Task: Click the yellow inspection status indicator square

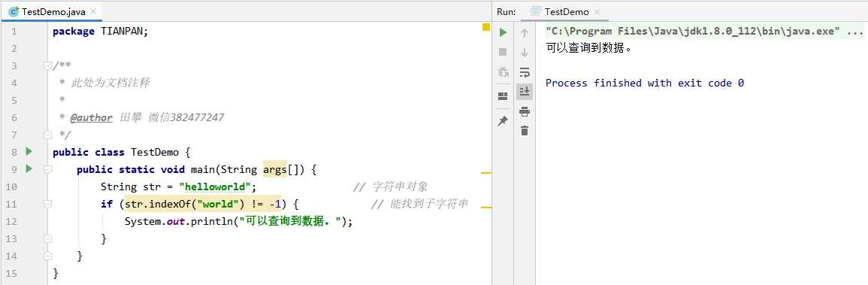Action: point(486,27)
